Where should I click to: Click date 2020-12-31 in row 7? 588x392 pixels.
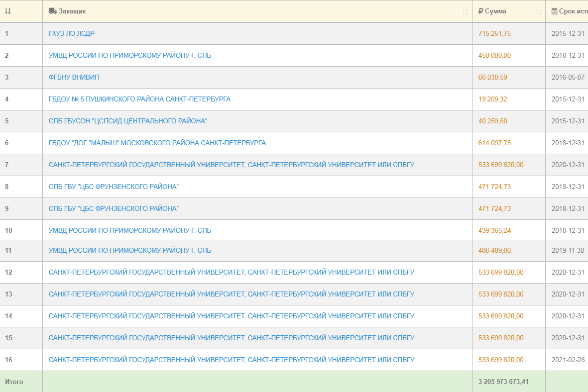coord(568,165)
